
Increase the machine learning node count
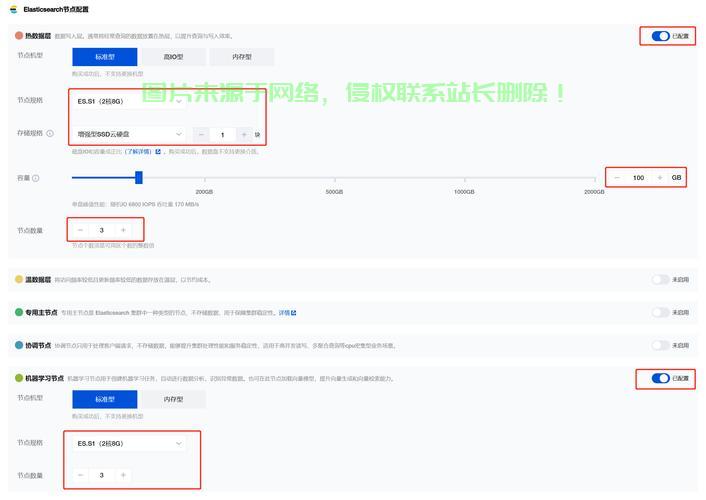[x=123, y=475]
